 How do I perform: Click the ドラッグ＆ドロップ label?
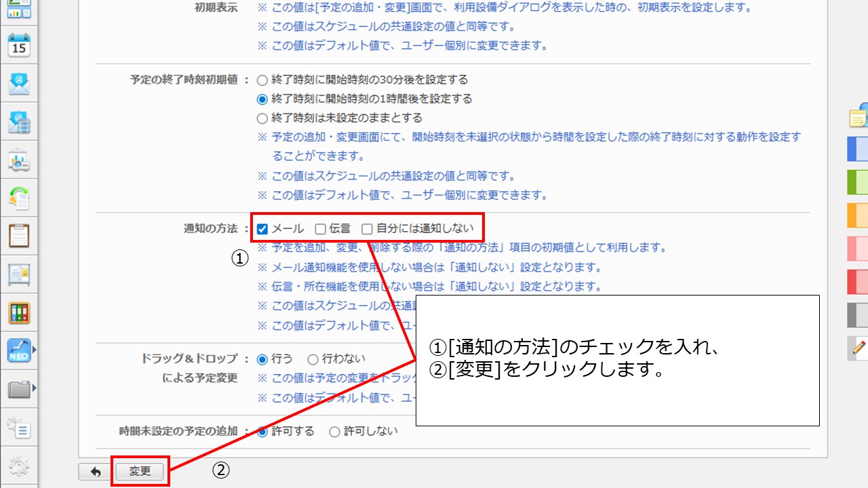coord(189,359)
